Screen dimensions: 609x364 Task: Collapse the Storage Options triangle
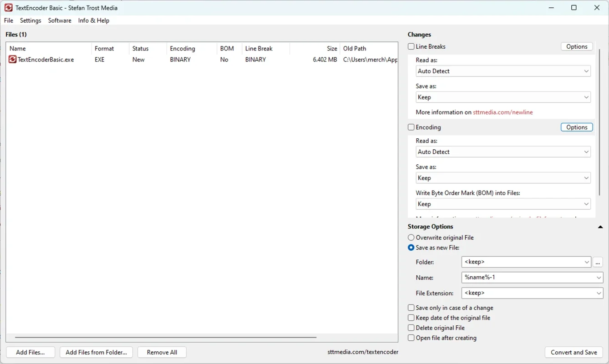click(x=600, y=227)
